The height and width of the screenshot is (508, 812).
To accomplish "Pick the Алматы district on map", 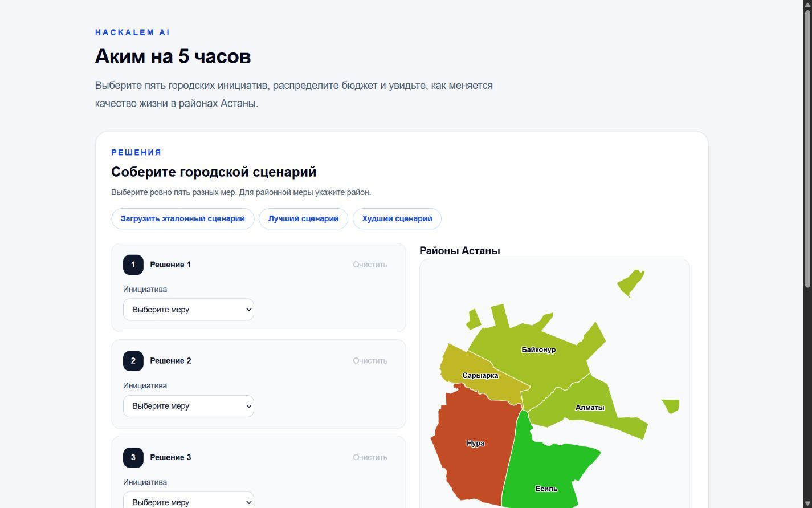I will 590,407.
